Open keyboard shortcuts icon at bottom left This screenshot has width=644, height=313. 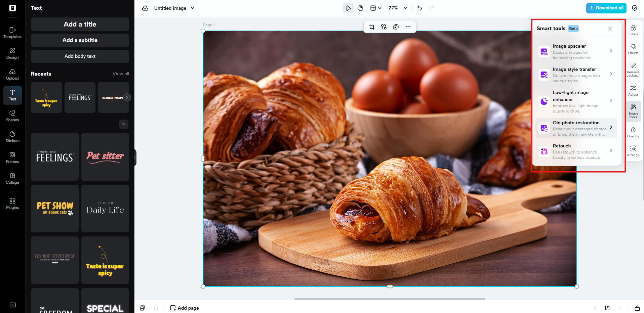click(13, 305)
